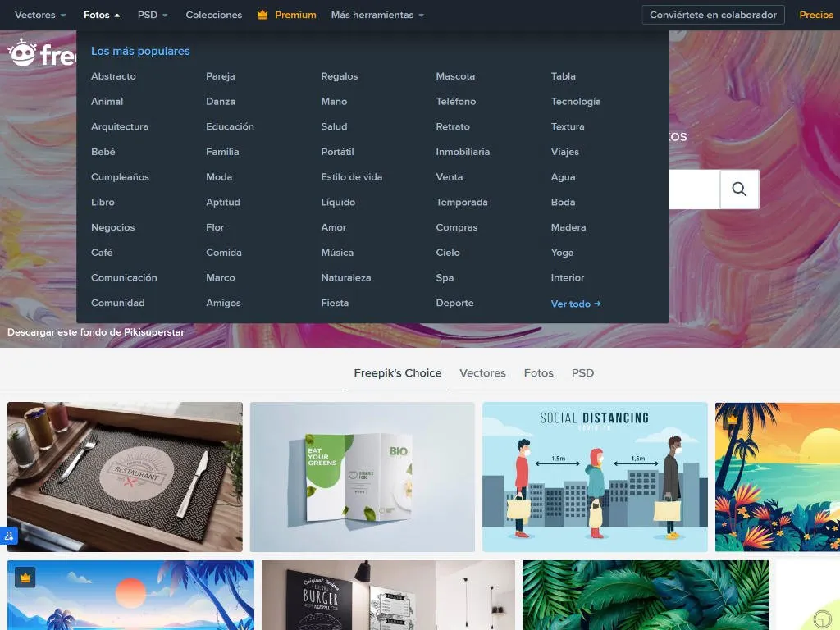The image size is (840, 630).
Task: Expand the PSD dropdown menu
Action: click(153, 15)
